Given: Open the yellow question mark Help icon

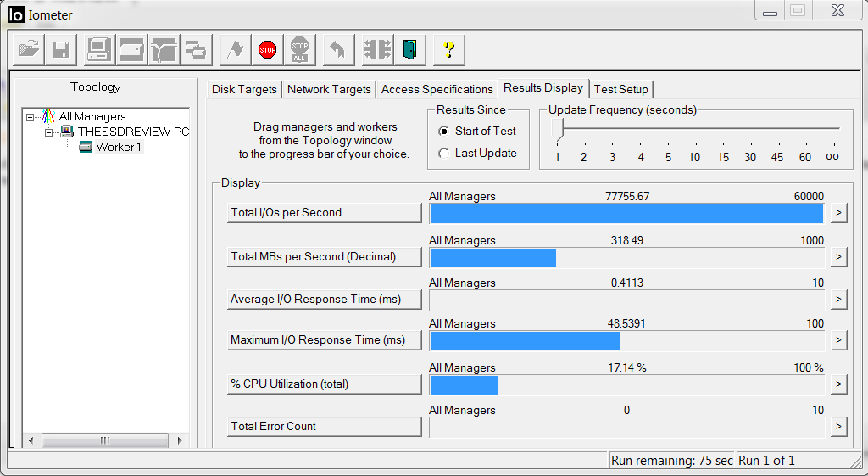Looking at the screenshot, I should click(449, 50).
